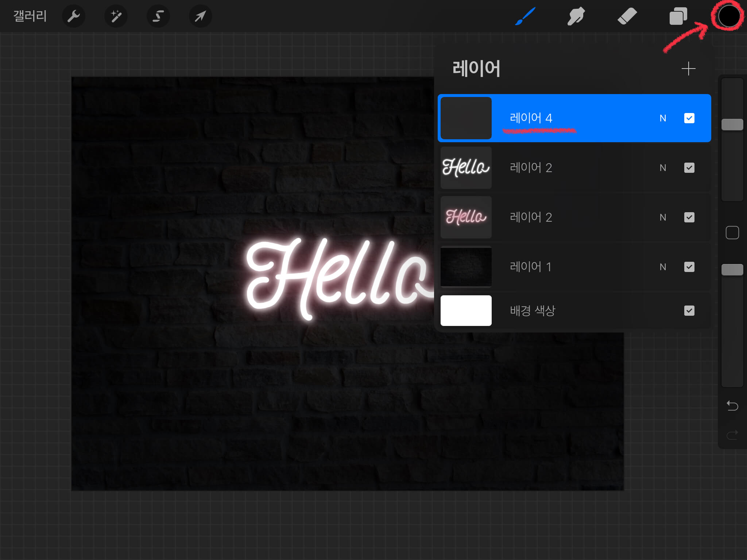The width and height of the screenshot is (747, 560).
Task: Choose the Smudge finger tool
Action: point(576,16)
